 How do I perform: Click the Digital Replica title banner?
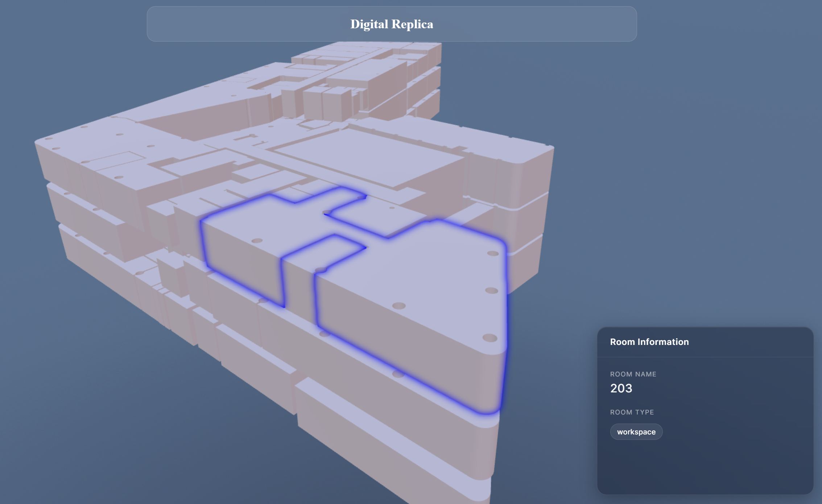[x=392, y=24]
